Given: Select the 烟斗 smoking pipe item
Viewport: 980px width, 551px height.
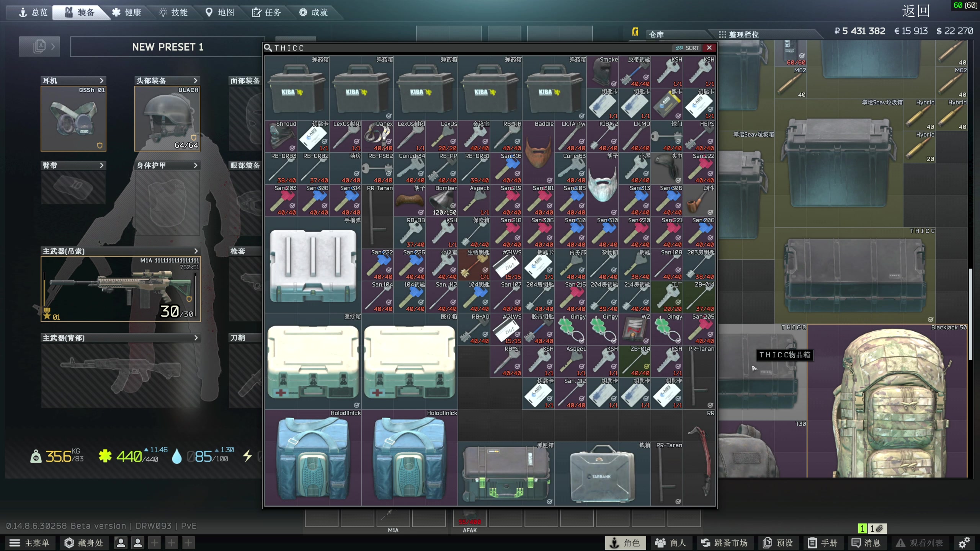Looking at the screenshot, I should click(699, 201).
